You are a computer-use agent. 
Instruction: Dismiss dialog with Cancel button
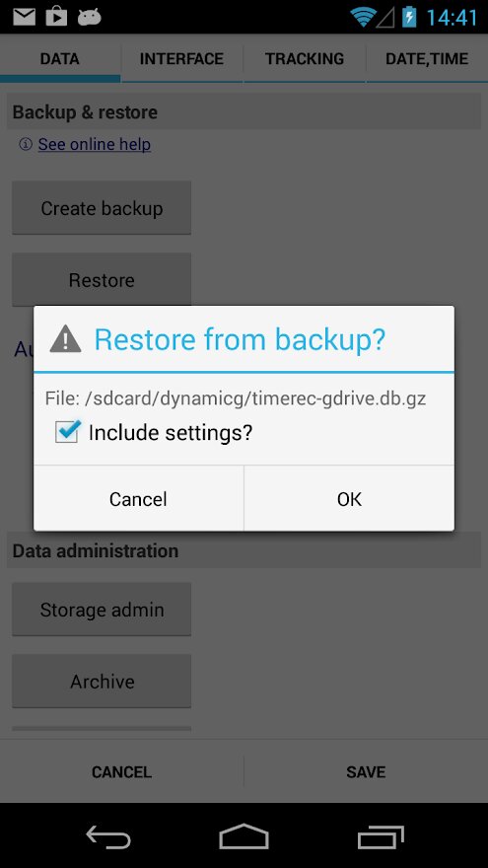(x=138, y=499)
